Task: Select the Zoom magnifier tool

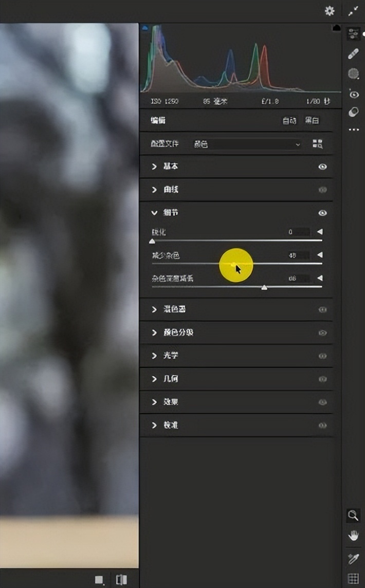Action: (353, 515)
